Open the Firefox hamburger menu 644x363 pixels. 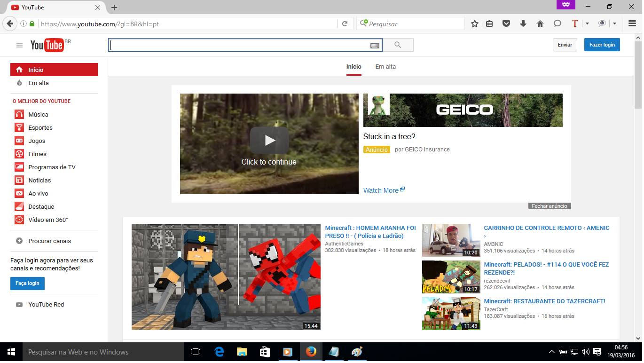(x=632, y=24)
